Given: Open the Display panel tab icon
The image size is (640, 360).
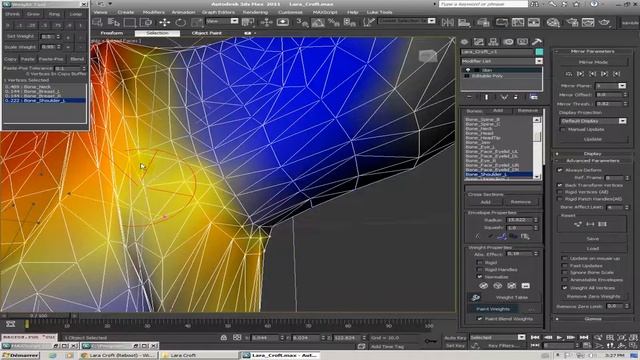Looking at the screenshot, I should click(x=522, y=42).
